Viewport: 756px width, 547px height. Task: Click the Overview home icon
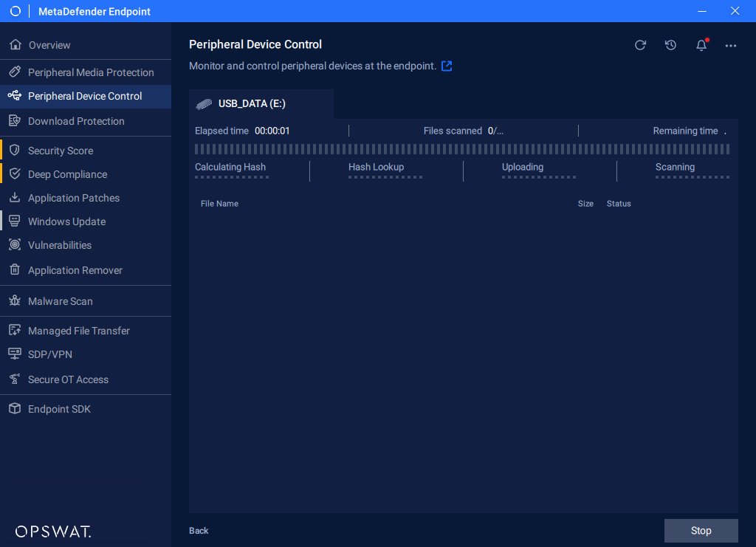click(x=16, y=45)
